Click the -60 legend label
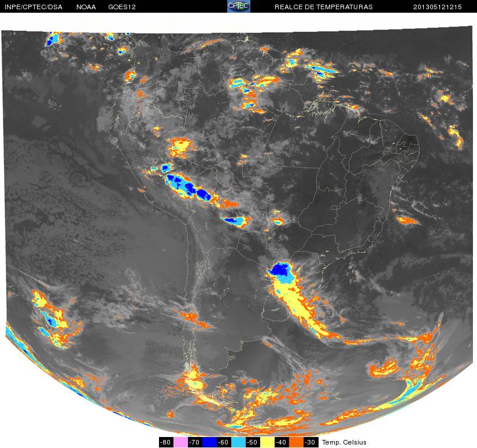This screenshot has width=477, height=448. [x=224, y=442]
